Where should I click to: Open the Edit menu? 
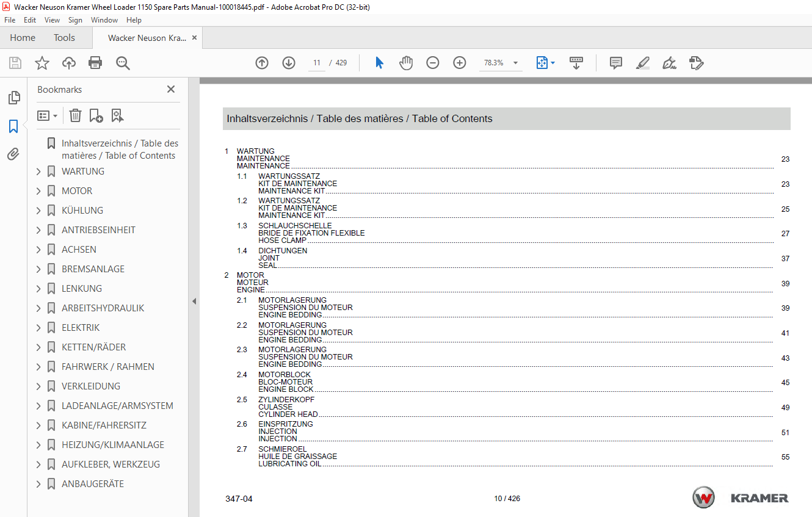pyautogui.click(x=30, y=20)
